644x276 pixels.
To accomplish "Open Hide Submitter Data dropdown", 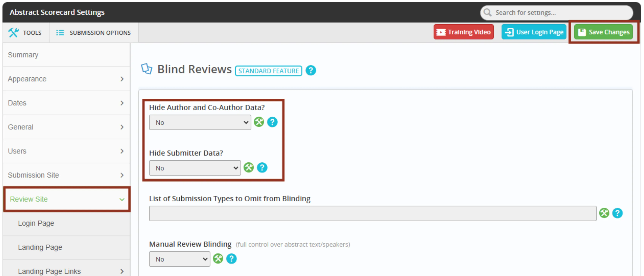I will pyautogui.click(x=195, y=168).
